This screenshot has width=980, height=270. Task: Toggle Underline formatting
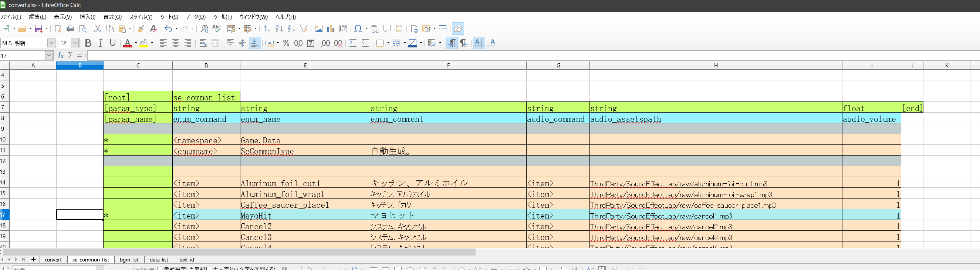tap(113, 43)
